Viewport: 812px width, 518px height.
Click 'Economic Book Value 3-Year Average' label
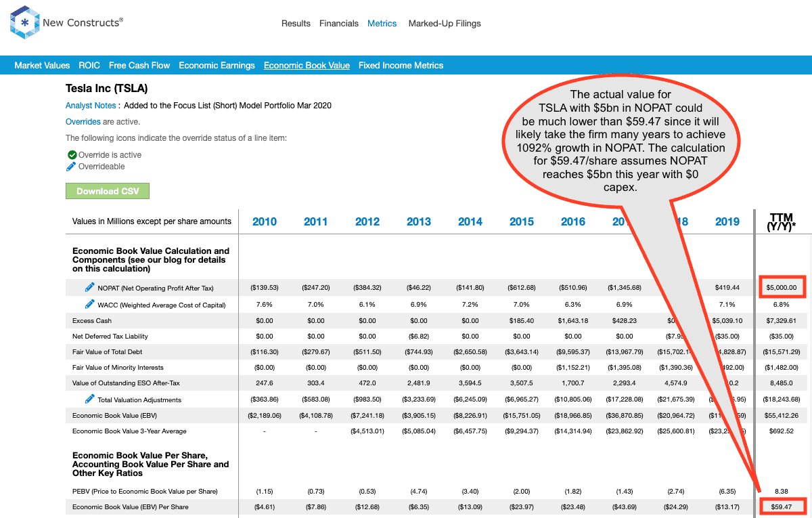(129, 431)
